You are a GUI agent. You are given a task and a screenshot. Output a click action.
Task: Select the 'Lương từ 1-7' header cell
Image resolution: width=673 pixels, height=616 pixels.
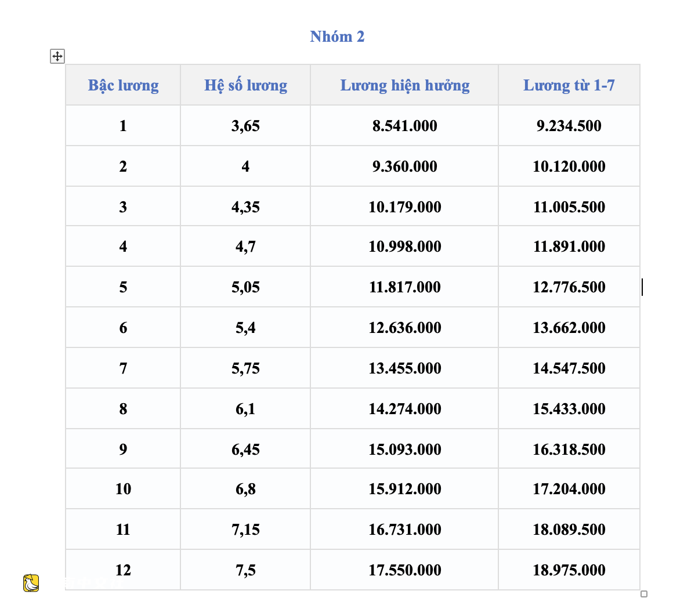point(569,85)
